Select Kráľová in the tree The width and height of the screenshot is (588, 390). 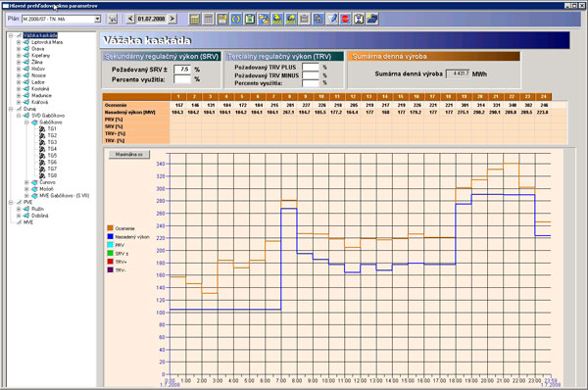(40, 102)
